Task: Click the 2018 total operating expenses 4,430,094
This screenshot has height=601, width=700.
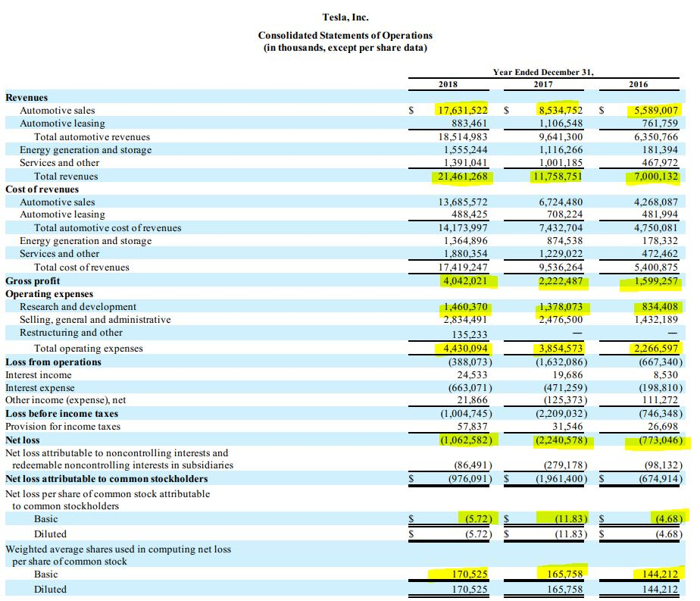Action: 464,349
